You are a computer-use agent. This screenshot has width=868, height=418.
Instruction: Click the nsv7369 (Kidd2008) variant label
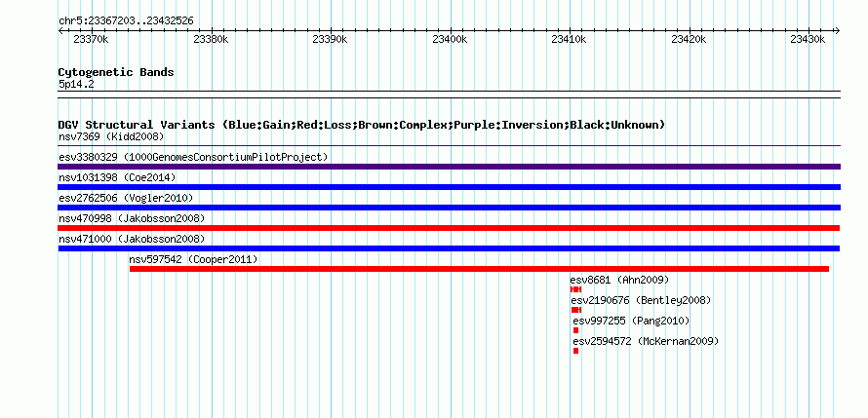tap(111, 136)
